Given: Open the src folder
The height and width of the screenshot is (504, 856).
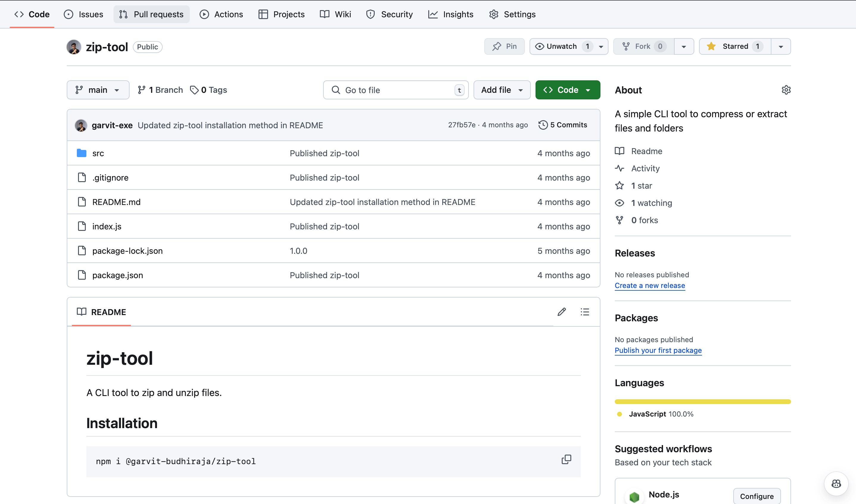Looking at the screenshot, I should [x=98, y=153].
